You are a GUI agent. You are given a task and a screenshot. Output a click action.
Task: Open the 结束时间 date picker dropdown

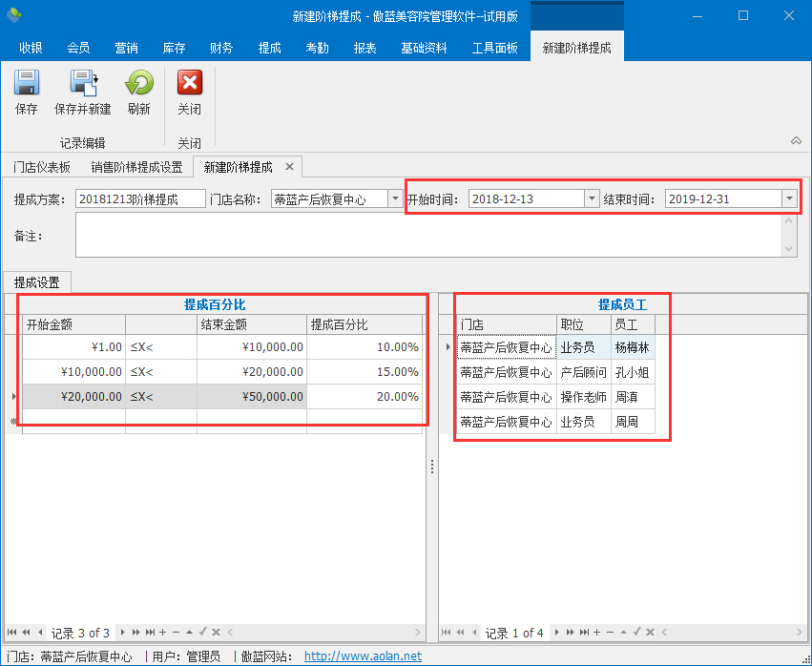coord(788,198)
